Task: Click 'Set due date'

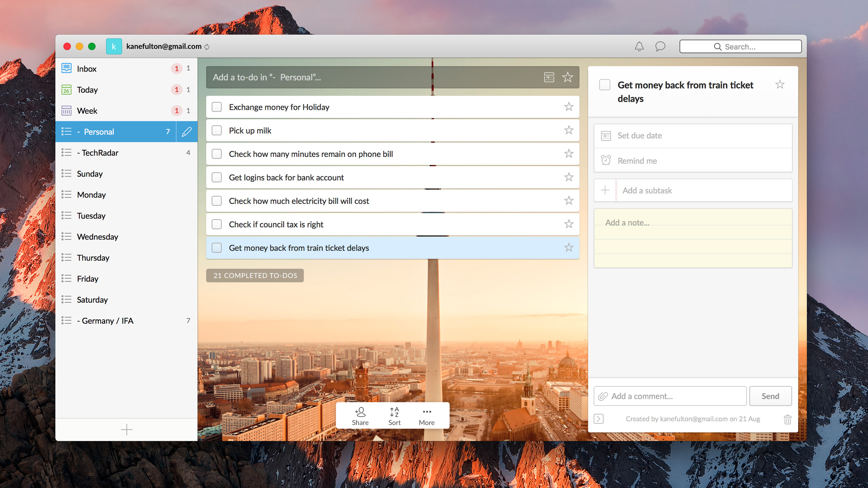Action: pyautogui.click(x=693, y=136)
